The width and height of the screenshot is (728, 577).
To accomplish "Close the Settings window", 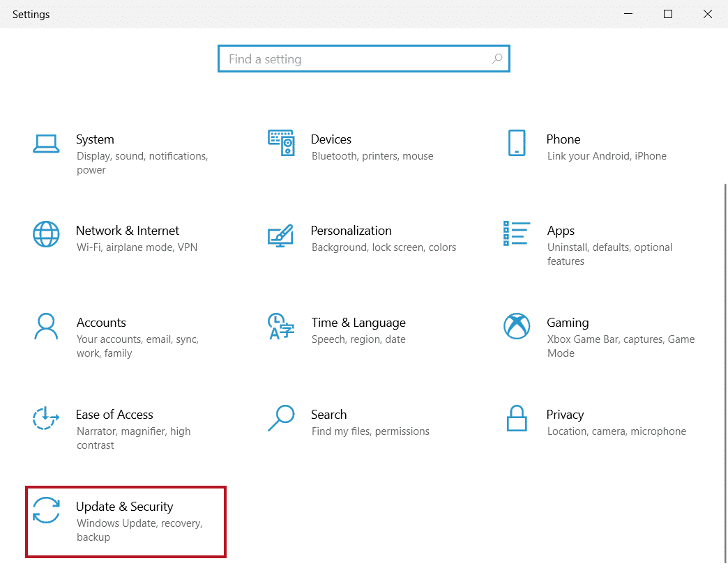I will 708,14.
